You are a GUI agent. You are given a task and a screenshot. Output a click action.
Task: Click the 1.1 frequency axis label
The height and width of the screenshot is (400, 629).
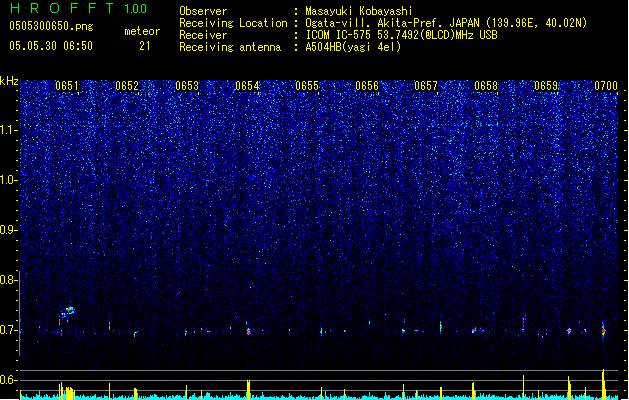9,130
